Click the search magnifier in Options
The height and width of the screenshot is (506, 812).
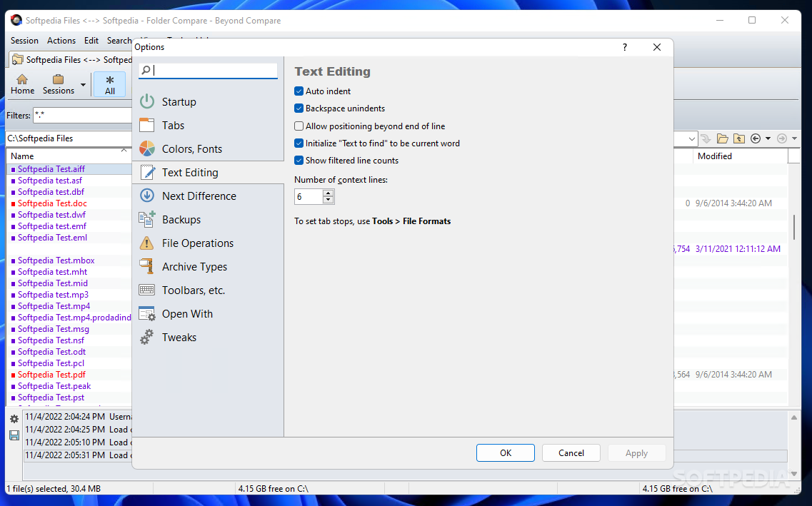(x=146, y=70)
